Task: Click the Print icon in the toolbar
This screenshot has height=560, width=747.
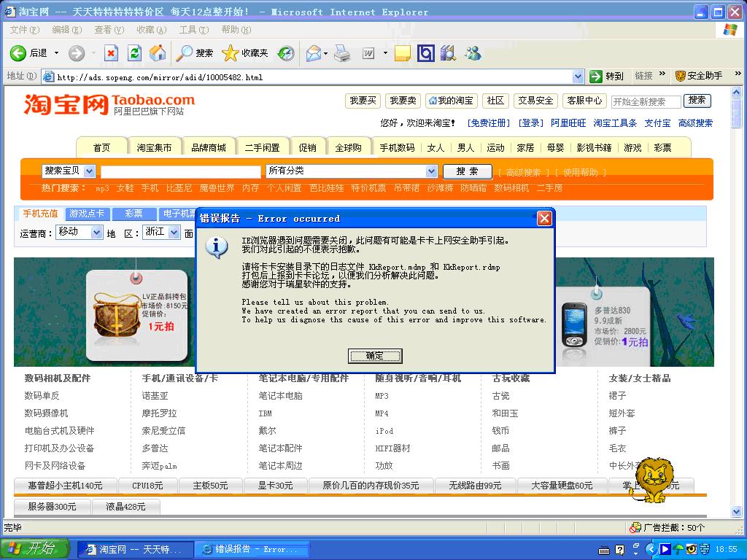Action: 342,52
